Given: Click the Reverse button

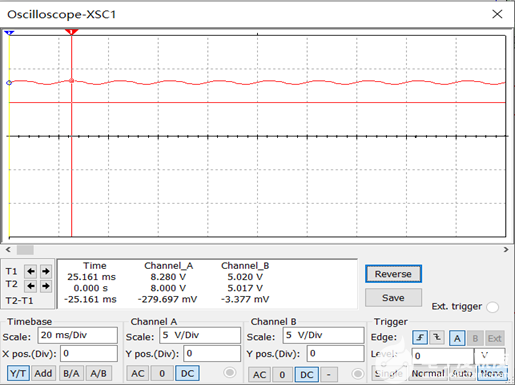Looking at the screenshot, I should pyautogui.click(x=393, y=274).
